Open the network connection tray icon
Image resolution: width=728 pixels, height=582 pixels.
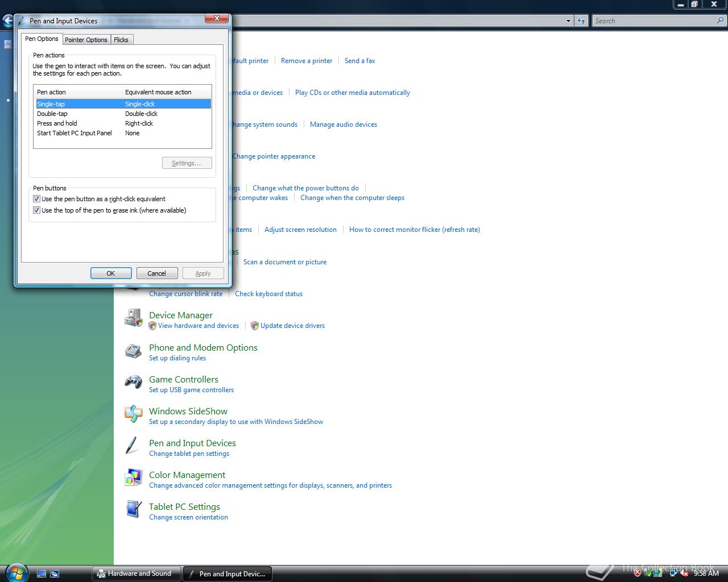point(673,573)
